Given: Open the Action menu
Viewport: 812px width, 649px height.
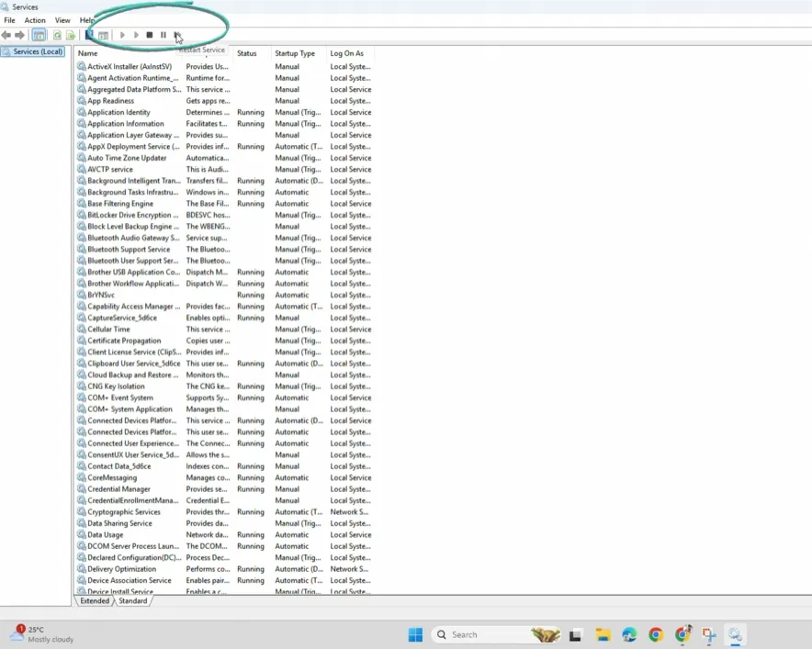Looking at the screenshot, I should pos(35,20).
